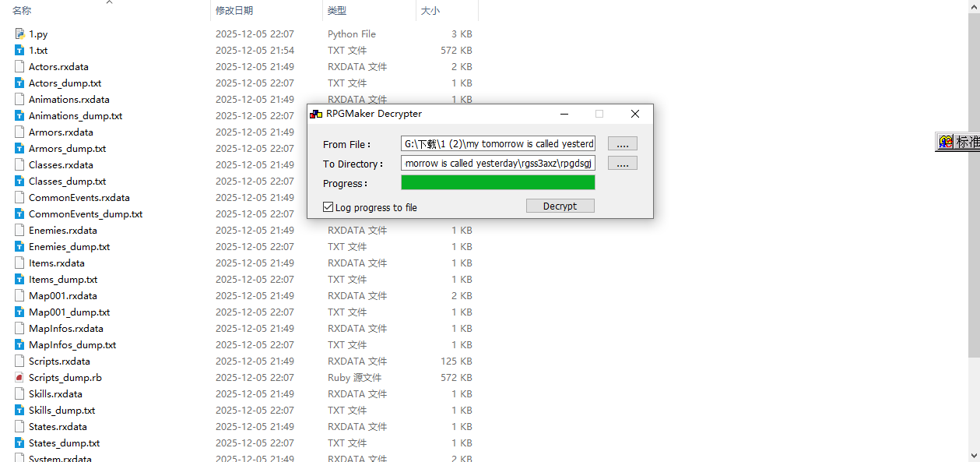The image size is (980, 462).
Task: Click the 1.py Python file icon
Action: (19, 34)
